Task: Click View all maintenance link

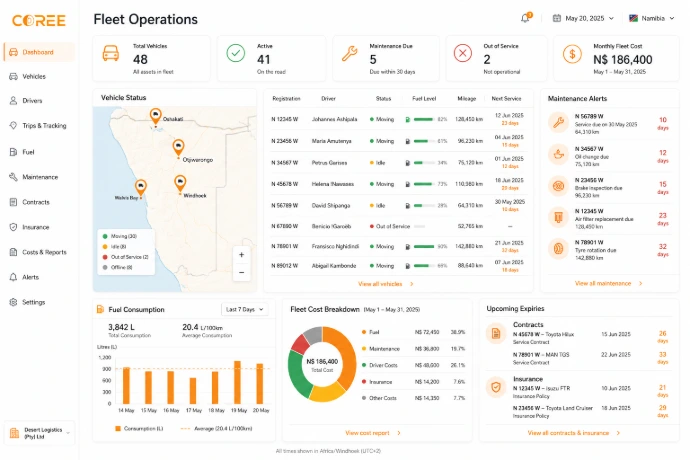Action: coord(609,283)
